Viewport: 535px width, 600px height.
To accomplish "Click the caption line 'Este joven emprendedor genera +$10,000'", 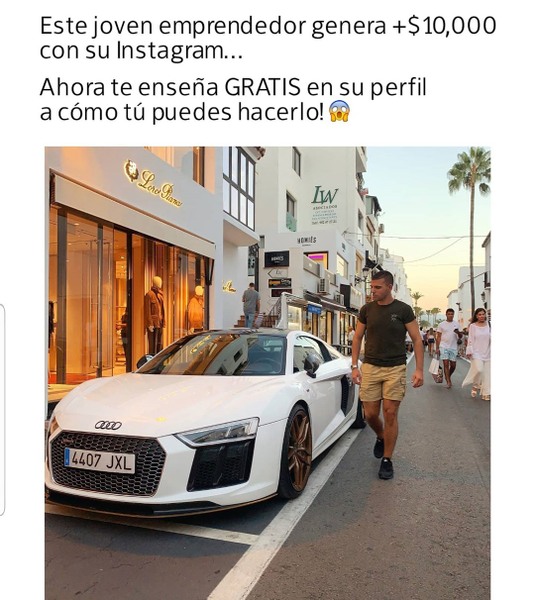I will (x=268, y=26).
